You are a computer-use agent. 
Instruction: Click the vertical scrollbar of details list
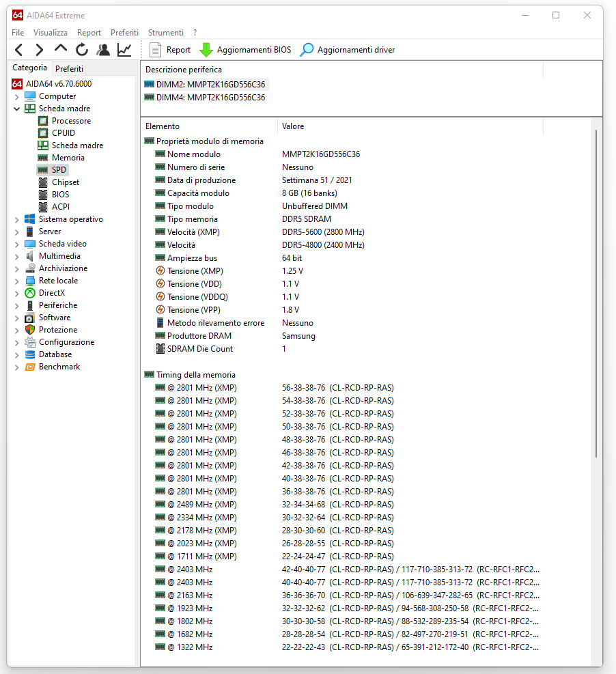(x=596, y=294)
